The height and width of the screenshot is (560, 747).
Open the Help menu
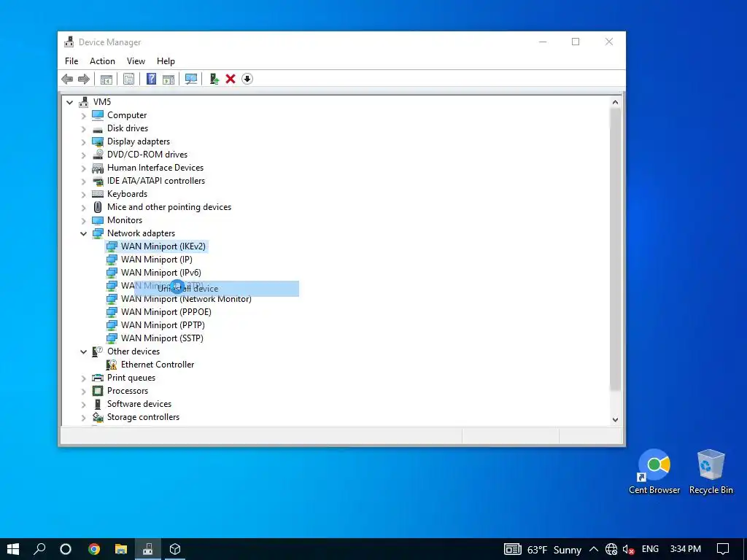166,61
